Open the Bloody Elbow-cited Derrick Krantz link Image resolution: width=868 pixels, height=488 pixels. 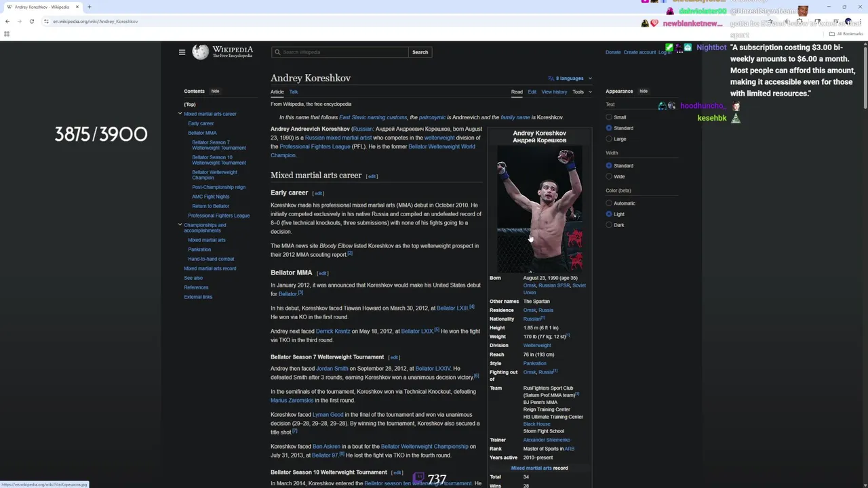[333, 331]
